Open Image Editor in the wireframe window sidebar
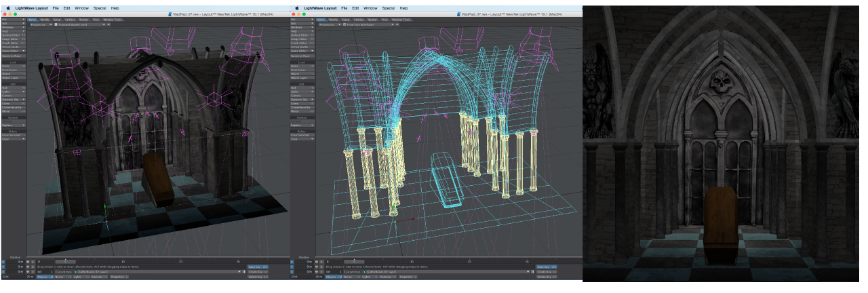 coord(300,39)
